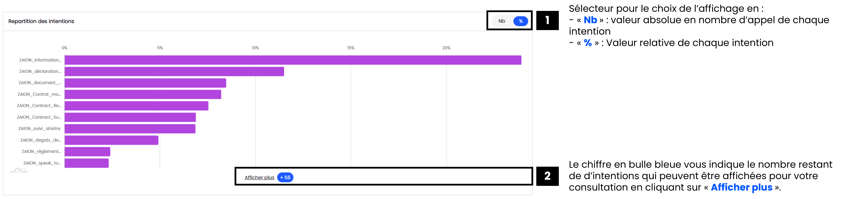Click the blue Afficher plus annotation text

pos(741,187)
